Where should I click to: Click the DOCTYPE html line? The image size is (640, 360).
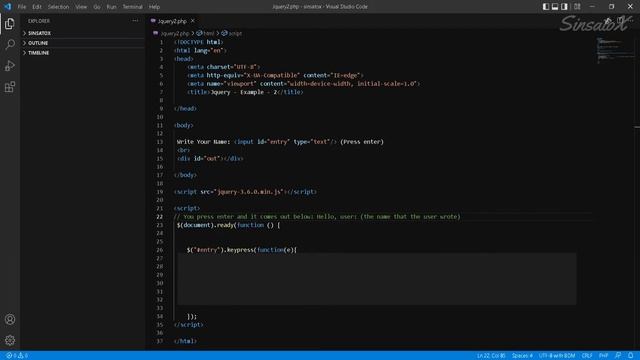pos(198,42)
